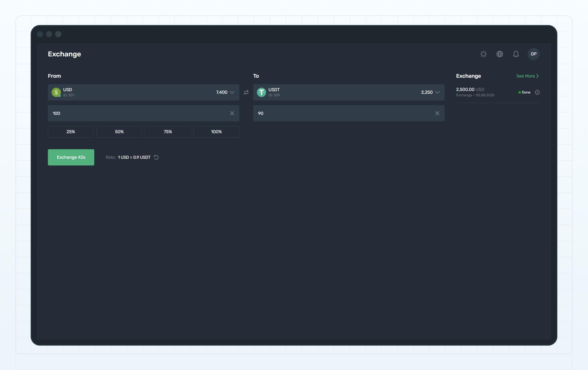Viewport: 588px width, 370px height.
Task: Swap From and To currencies
Action: (x=246, y=92)
